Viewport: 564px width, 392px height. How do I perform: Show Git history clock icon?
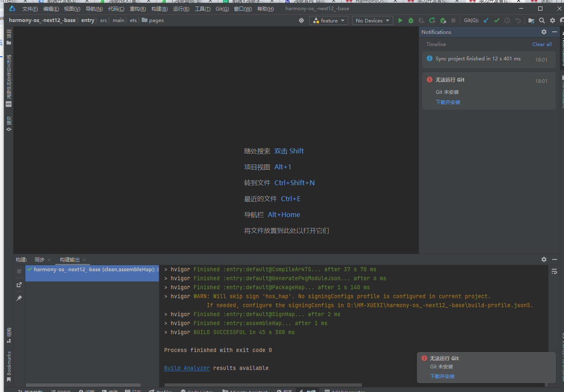point(507,20)
